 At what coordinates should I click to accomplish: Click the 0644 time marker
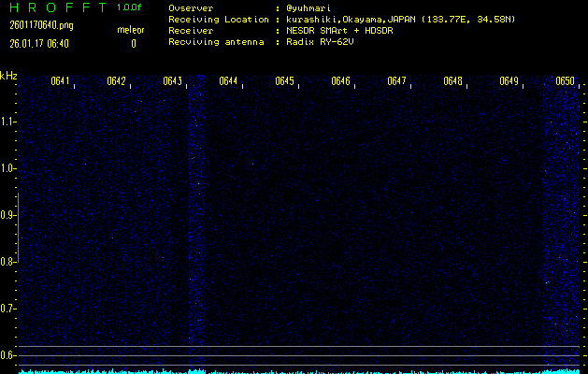click(x=228, y=81)
